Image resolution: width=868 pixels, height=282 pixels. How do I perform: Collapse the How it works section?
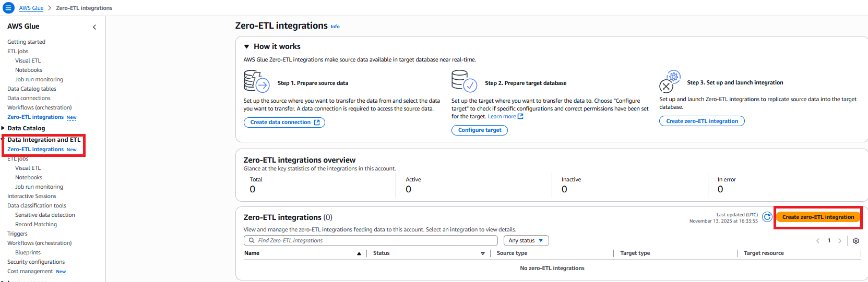tap(247, 47)
